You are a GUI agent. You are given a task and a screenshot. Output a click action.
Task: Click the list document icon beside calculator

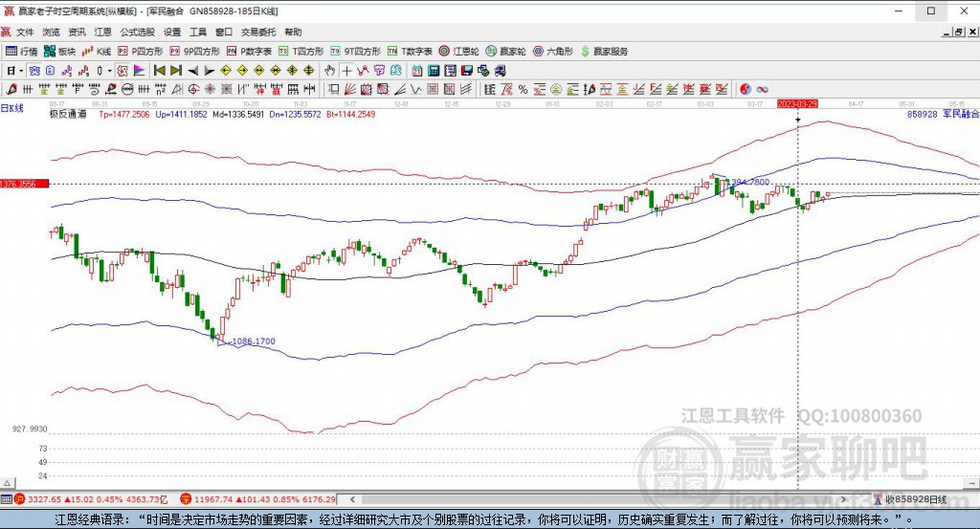click(x=450, y=71)
